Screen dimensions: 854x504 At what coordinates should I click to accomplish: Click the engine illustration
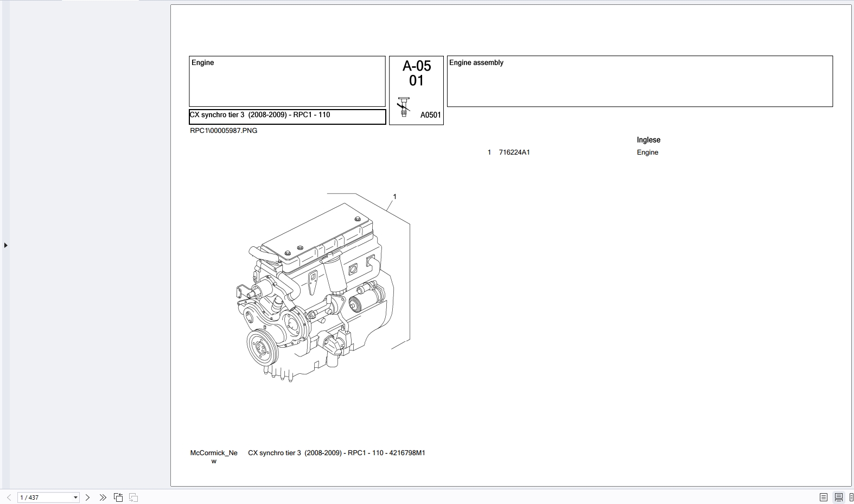point(315,293)
